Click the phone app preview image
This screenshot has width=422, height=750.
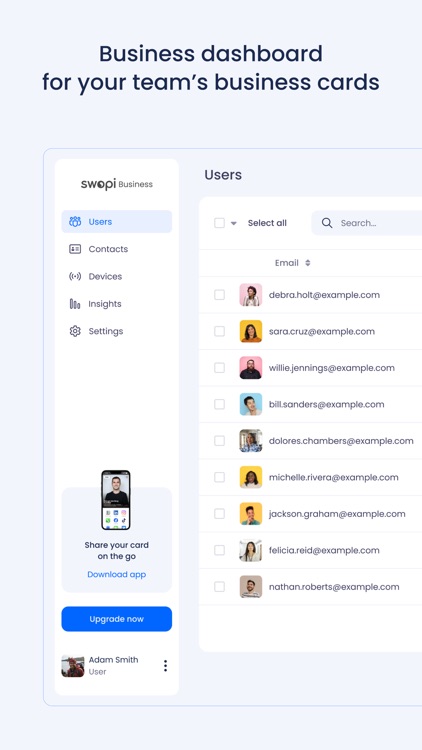tap(116, 500)
